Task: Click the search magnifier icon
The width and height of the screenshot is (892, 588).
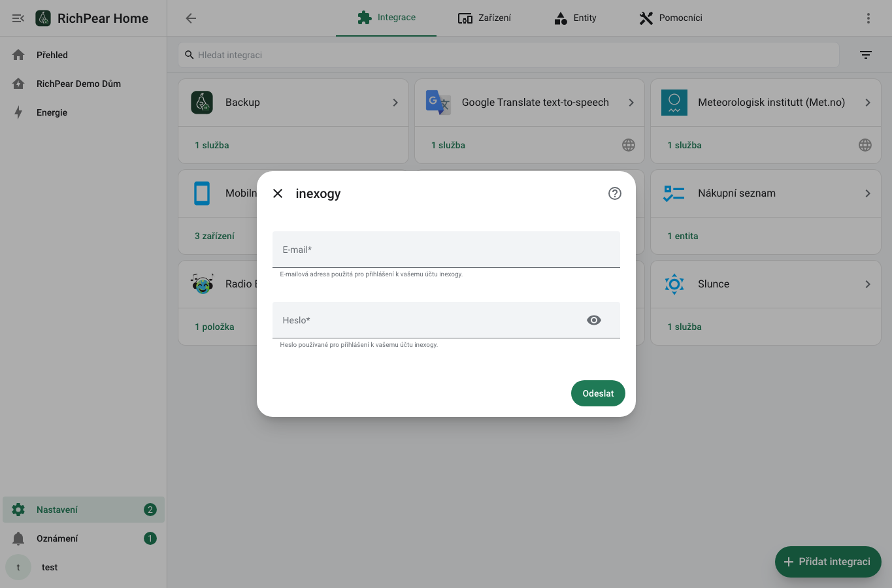Action: click(x=190, y=55)
